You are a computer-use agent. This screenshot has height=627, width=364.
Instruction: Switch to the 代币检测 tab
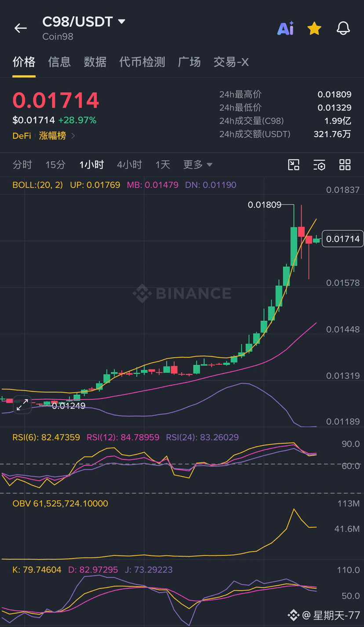pyautogui.click(x=142, y=62)
